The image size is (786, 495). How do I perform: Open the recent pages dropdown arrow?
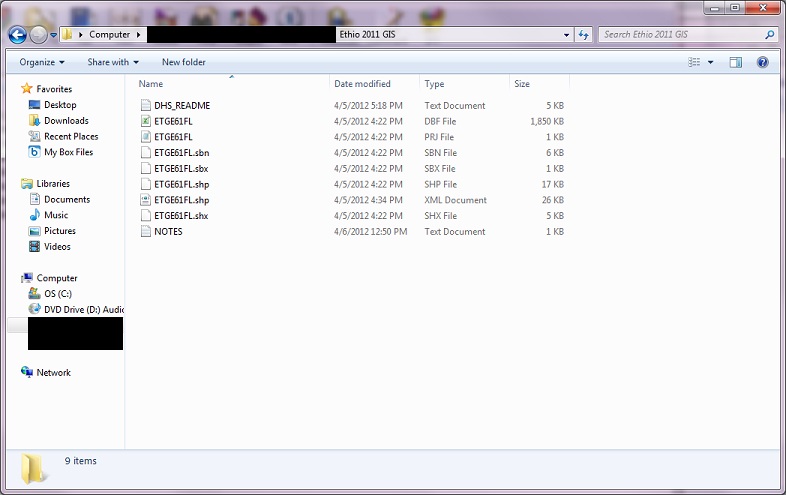53,35
